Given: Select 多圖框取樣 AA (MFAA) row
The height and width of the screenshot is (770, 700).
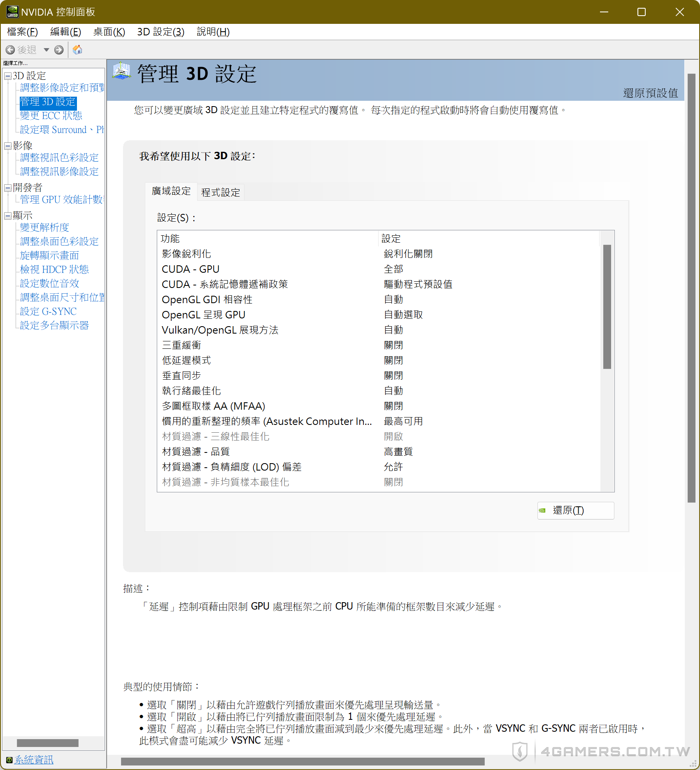Looking at the screenshot, I should 379,406.
